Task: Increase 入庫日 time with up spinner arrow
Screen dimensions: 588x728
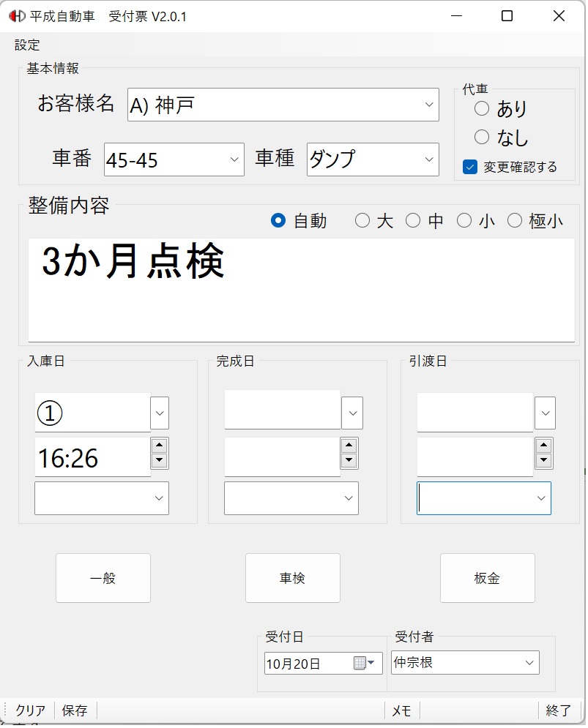Action: pos(159,446)
